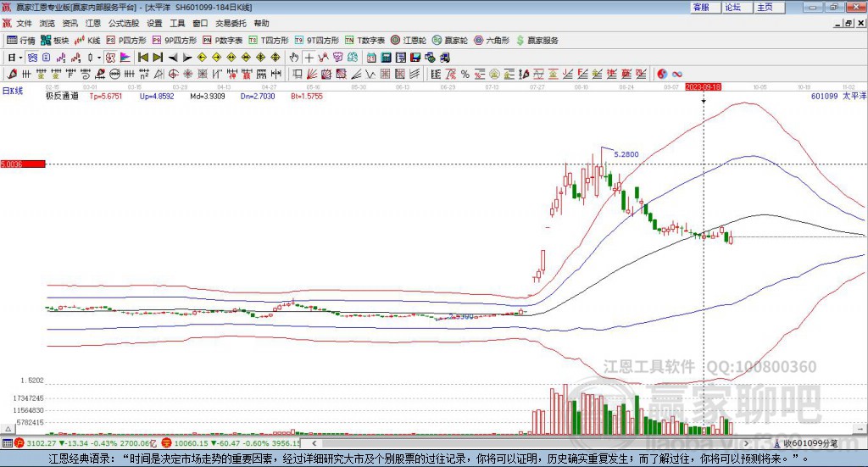Open the 公式选股 menu
This screenshot has height=467, width=868.
(x=124, y=23)
